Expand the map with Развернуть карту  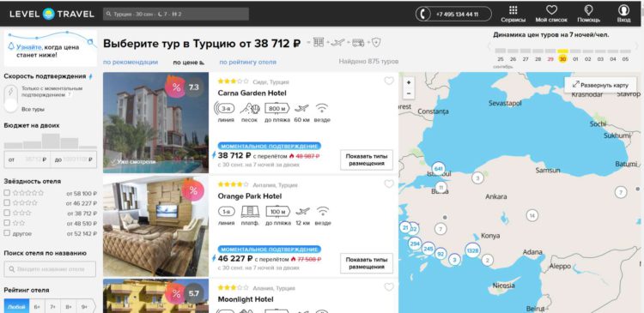click(x=600, y=85)
